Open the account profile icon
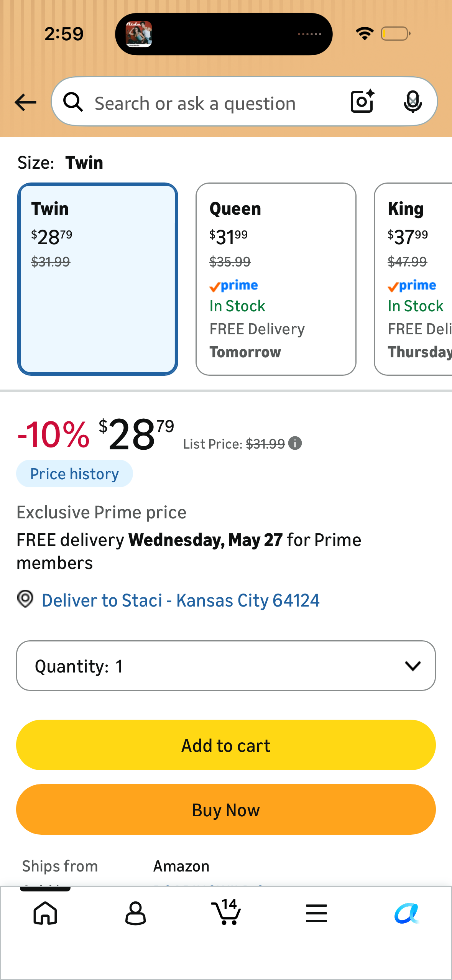The image size is (452, 980). click(x=135, y=913)
